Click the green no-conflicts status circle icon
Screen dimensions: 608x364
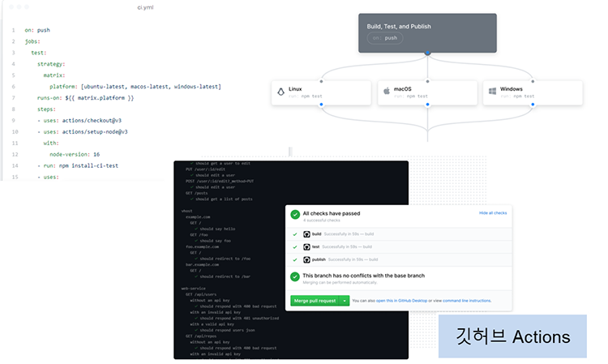click(x=295, y=278)
